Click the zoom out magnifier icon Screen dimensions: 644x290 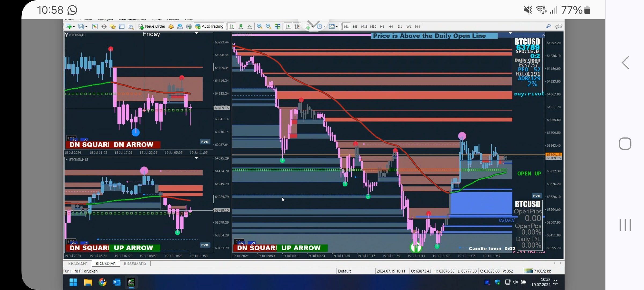[268, 26]
